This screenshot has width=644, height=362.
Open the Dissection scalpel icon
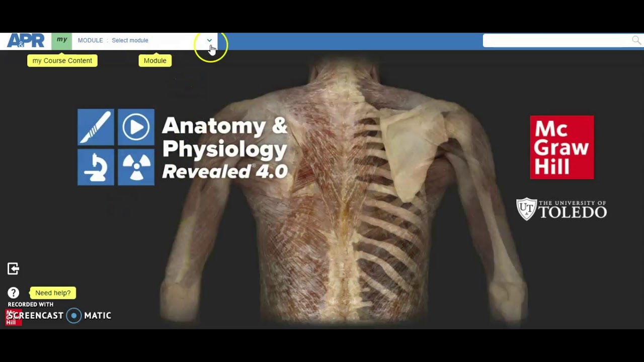click(96, 127)
